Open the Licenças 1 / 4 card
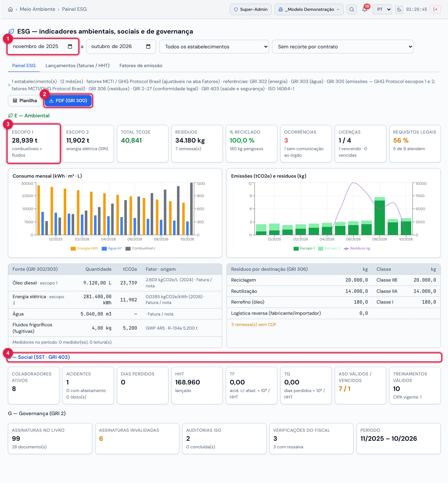Image resolution: width=448 pixels, height=483 pixels. [361, 144]
